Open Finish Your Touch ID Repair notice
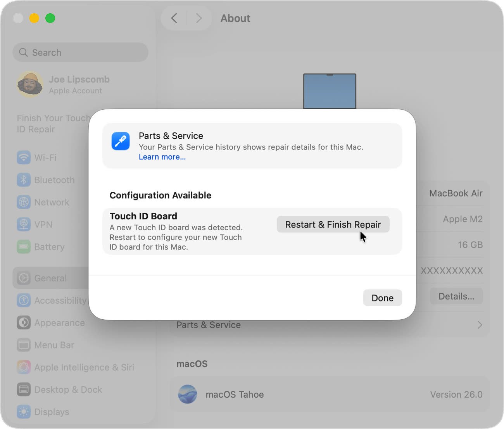Viewport: 504px width, 429px height. tap(53, 124)
